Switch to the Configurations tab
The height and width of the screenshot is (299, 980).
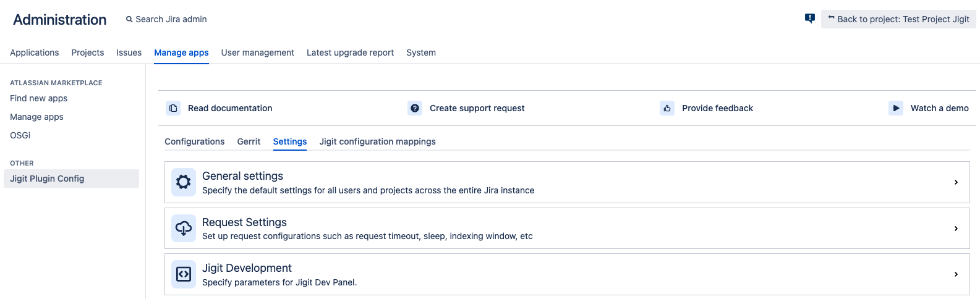(x=194, y=141)
